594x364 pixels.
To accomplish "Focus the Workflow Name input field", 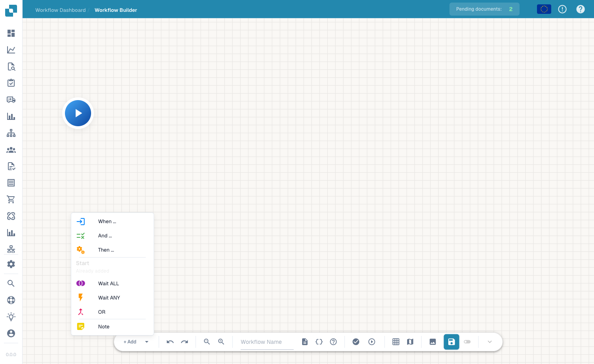I will [x=267, y=342].
